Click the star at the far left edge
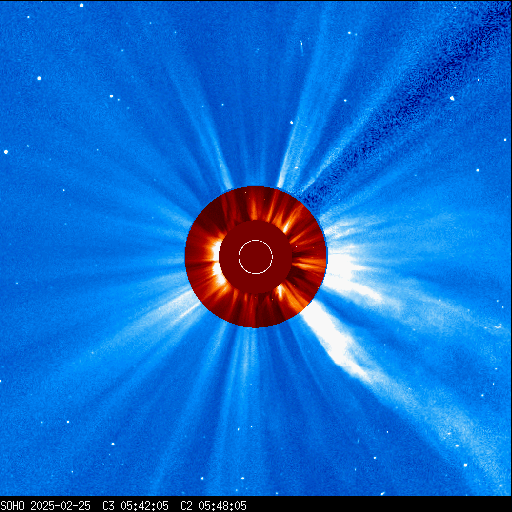 (x=6, y=152)
